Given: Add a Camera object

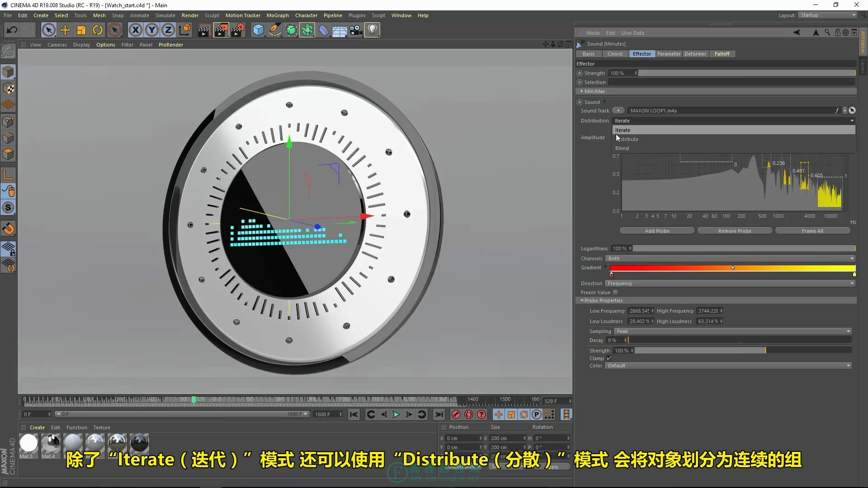Looking at the screenshot, I should click(356, 30).
